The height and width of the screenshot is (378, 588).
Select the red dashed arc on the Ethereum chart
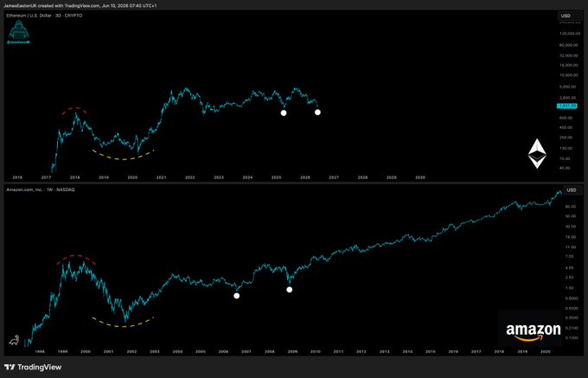(75, 111)
